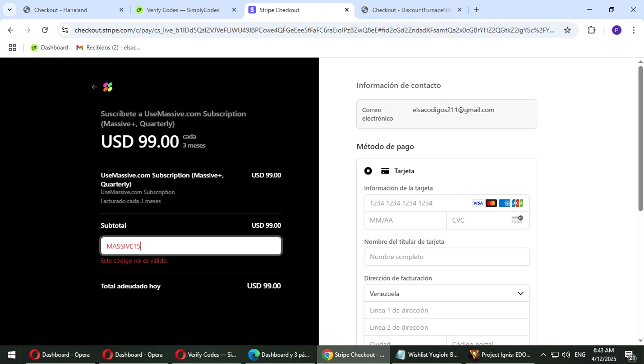Click the email elsacodigos211@gmail.com
Screen dimensions: 644x364
pyautogui.click(x=453, y=110)
